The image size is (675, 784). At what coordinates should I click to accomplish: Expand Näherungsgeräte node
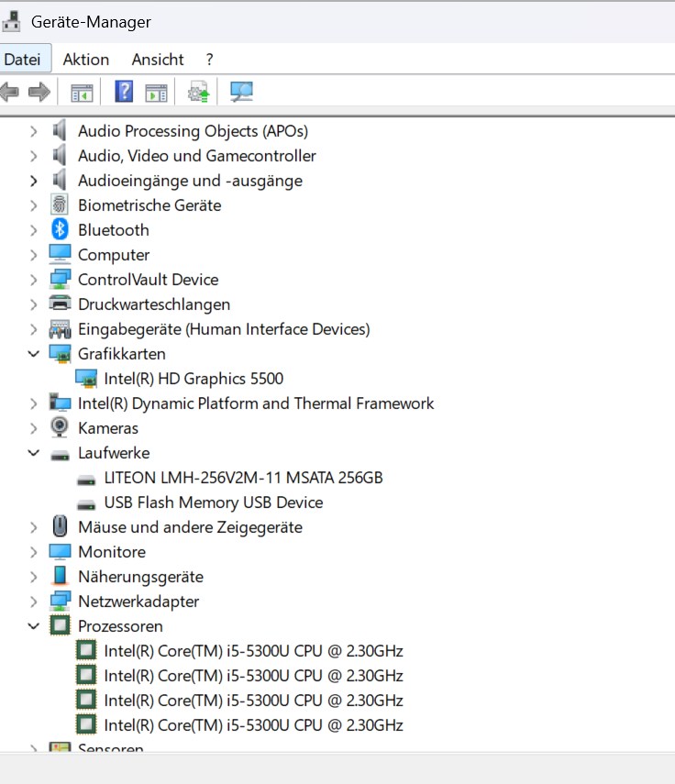[34, 577]
